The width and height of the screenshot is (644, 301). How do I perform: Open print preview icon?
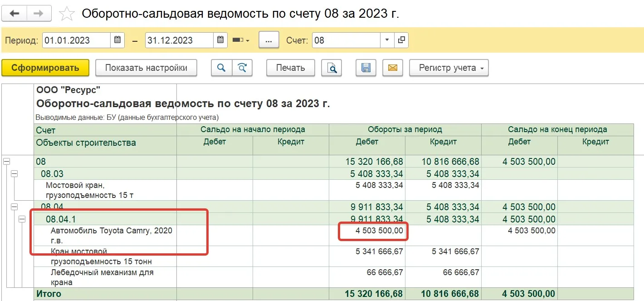pyautogui.click(x=332, y=68)
